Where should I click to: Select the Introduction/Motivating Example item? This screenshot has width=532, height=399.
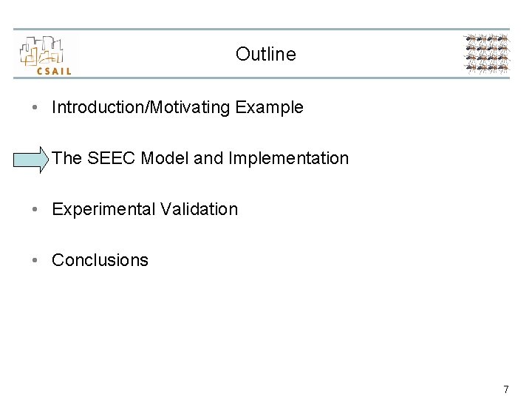click(x=177, y=108)
